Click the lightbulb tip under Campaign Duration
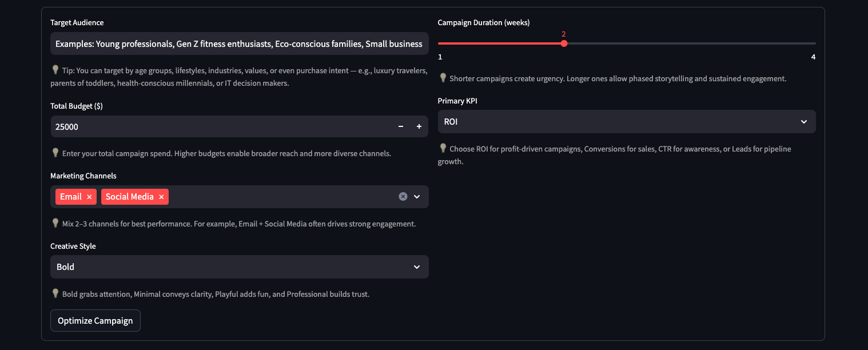Image resolution: width=868 pixels, height=350 pixels. click(443, 78)
